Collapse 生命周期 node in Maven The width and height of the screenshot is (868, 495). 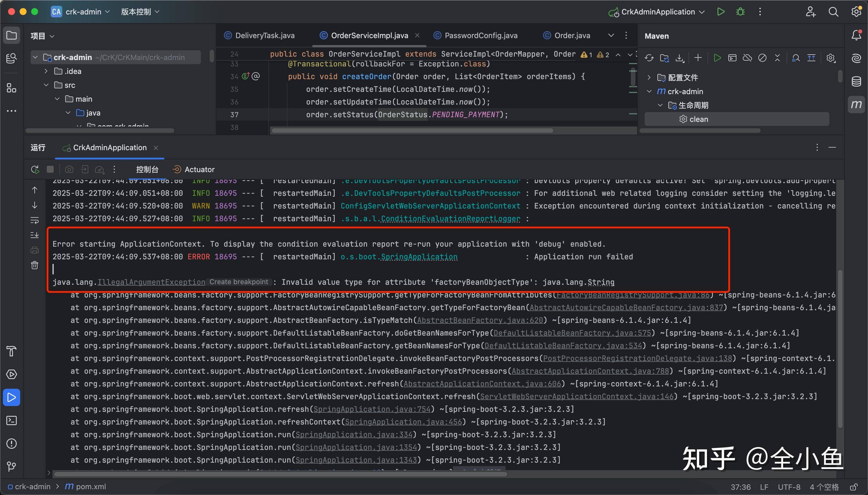(660, 105)
